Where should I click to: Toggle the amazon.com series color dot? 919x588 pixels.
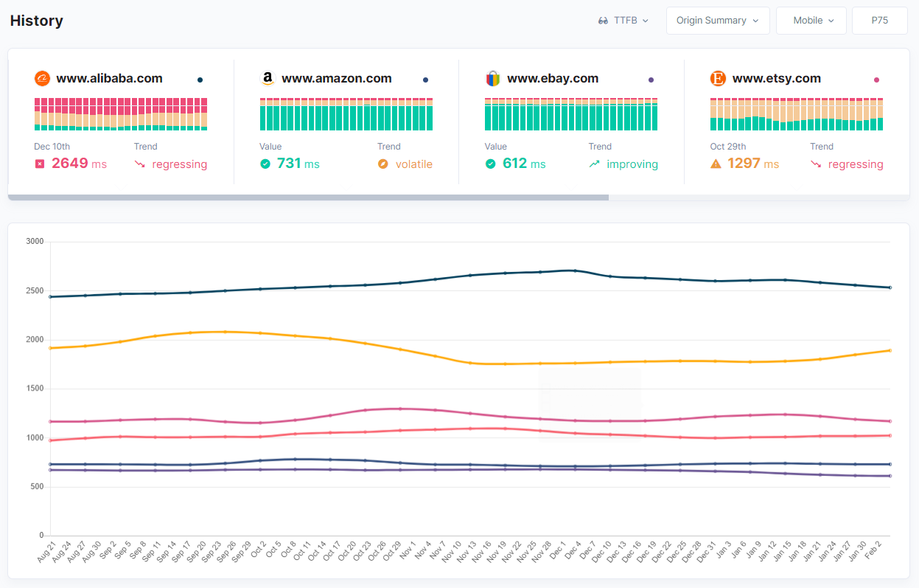pos(425,80)
